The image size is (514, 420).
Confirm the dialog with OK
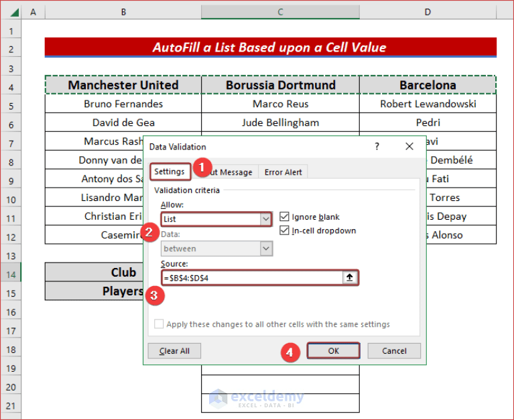pos(333,351)
